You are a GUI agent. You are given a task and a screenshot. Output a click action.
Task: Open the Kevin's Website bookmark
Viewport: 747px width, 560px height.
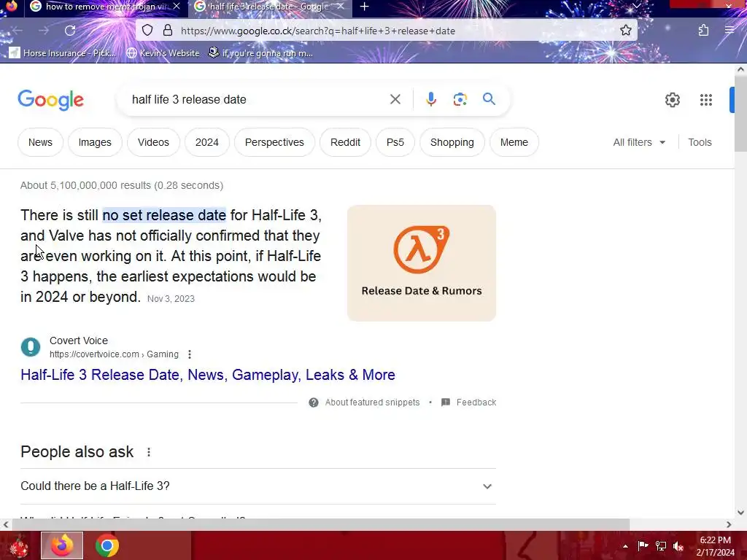pyautogui.click(x=163, y=52)
